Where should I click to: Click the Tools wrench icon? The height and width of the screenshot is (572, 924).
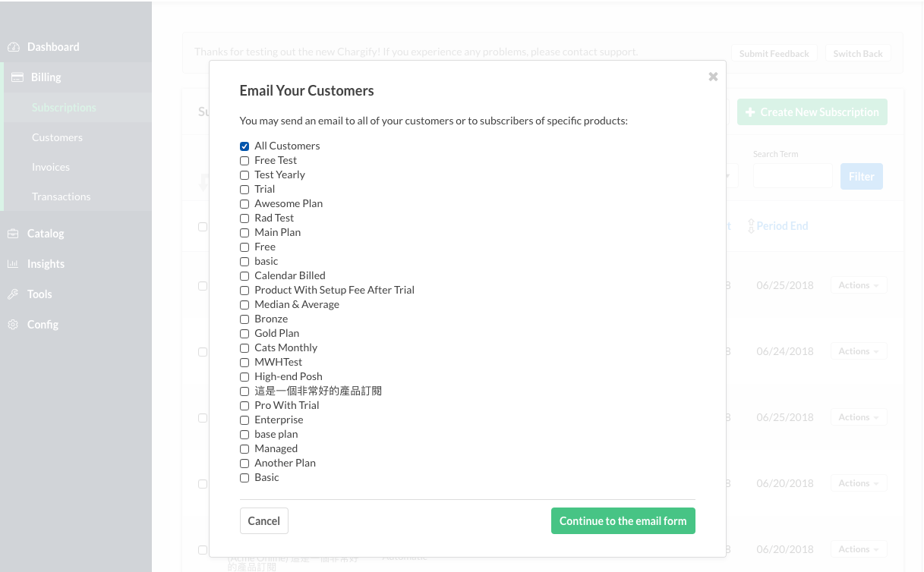pos(14,294)
